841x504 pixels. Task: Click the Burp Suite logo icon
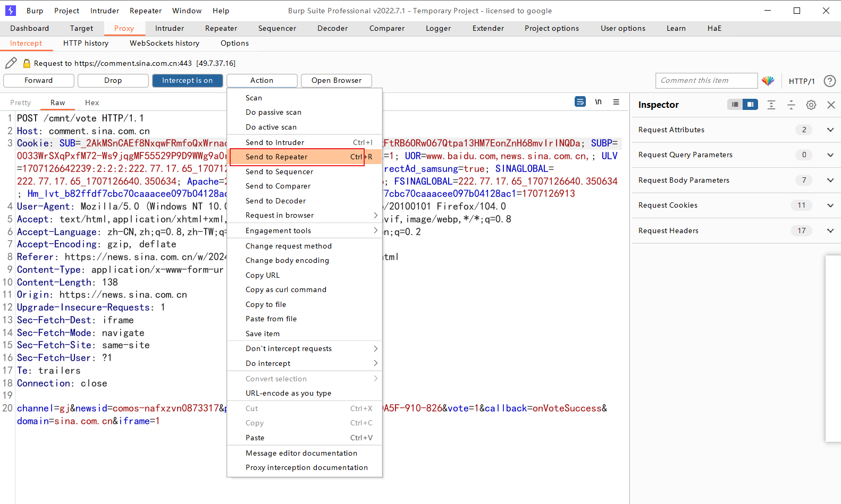(11, 10)
